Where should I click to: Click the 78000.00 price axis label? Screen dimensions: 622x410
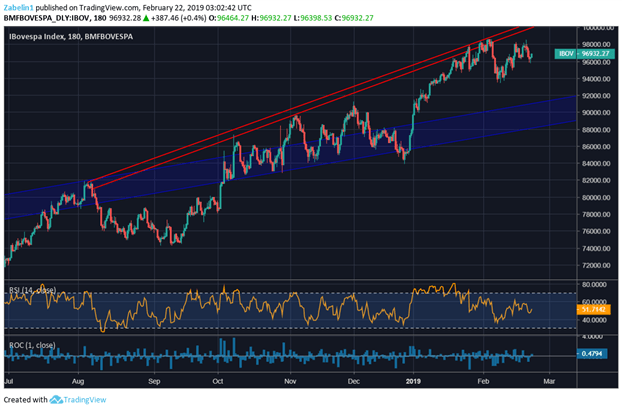596,215
